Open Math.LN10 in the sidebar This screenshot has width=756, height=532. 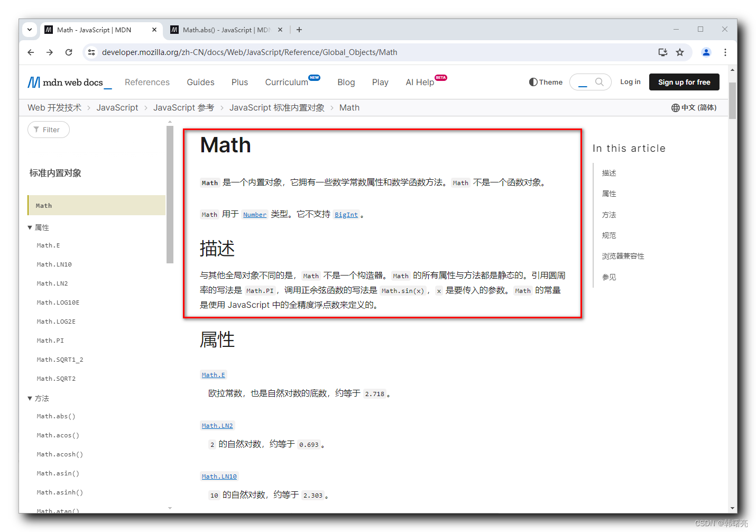pyautogui.click(x=54, y=264)
